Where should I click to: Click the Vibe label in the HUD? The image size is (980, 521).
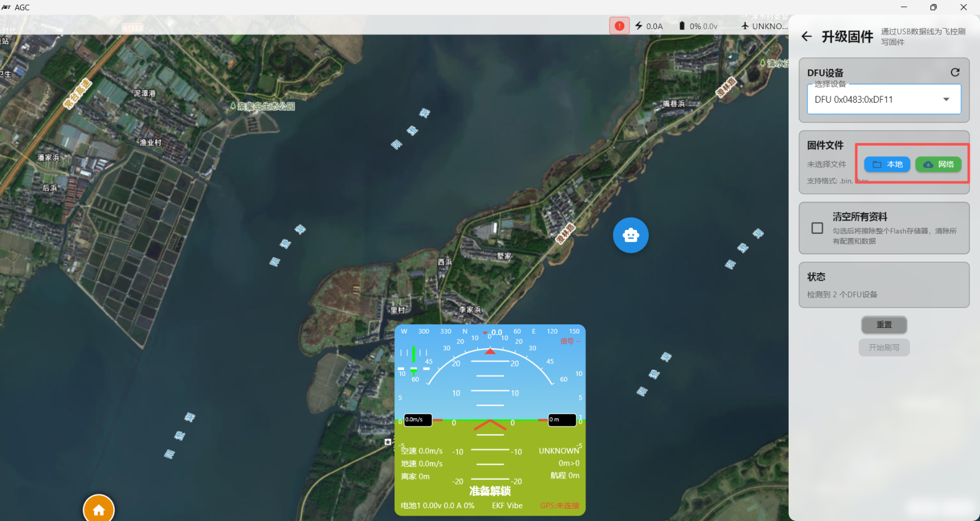coord(515,506)
